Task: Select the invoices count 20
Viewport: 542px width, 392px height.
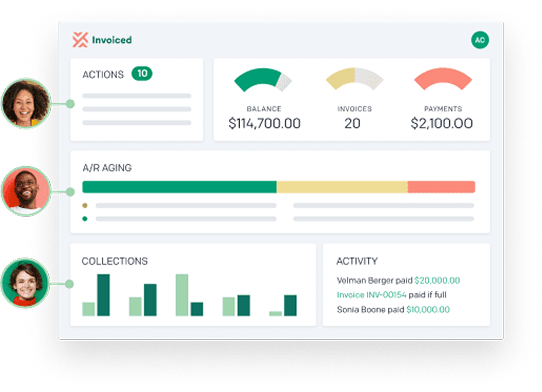Action: point(352,124)
